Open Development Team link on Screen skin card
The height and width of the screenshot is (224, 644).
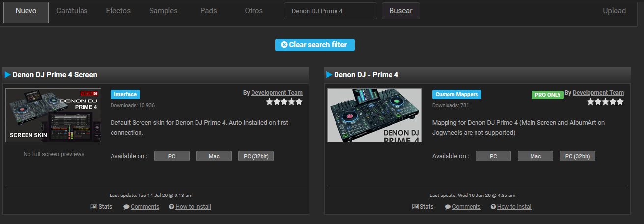click(x=277, y=93)
